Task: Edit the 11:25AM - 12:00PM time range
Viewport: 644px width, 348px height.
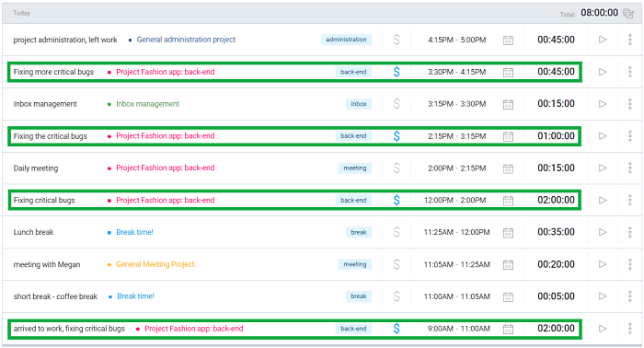Action: tap(456, 232)
